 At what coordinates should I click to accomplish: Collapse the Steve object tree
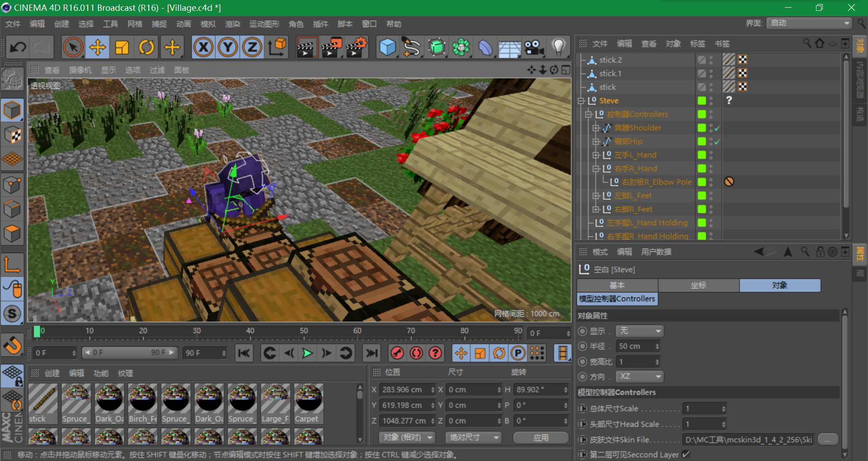click(x=581, y=101)
